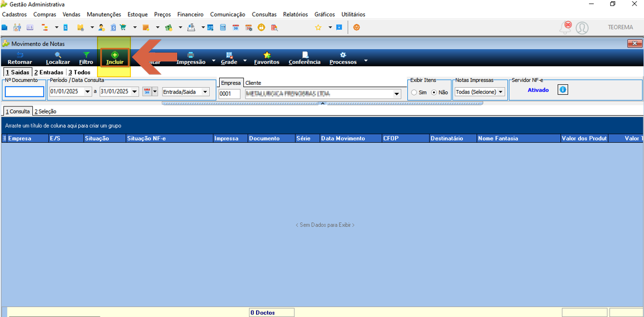
Task: Switch to the 3 Todos tab
Action: click(79, 72)
